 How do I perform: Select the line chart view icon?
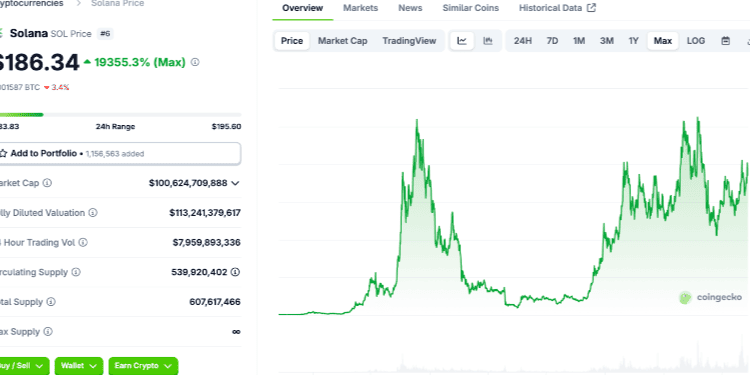(x=462, y=41)
